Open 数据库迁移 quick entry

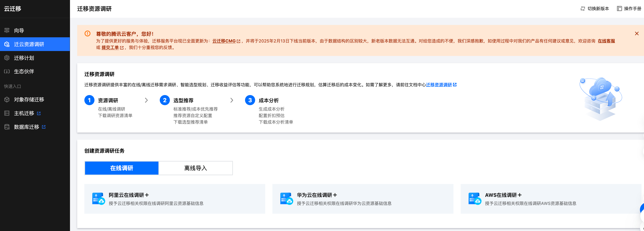tap(35, 127)
